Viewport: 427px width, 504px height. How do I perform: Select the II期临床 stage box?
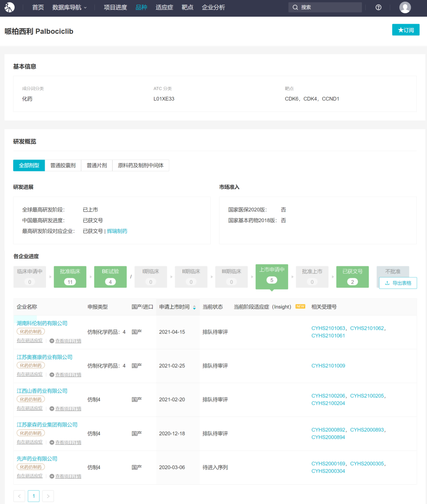[x=191, y=277]
